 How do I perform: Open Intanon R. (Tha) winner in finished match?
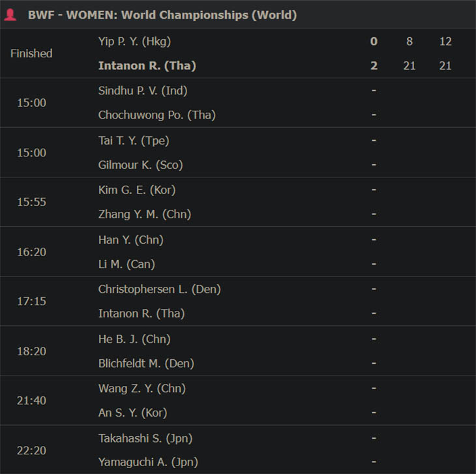point(147,66)
